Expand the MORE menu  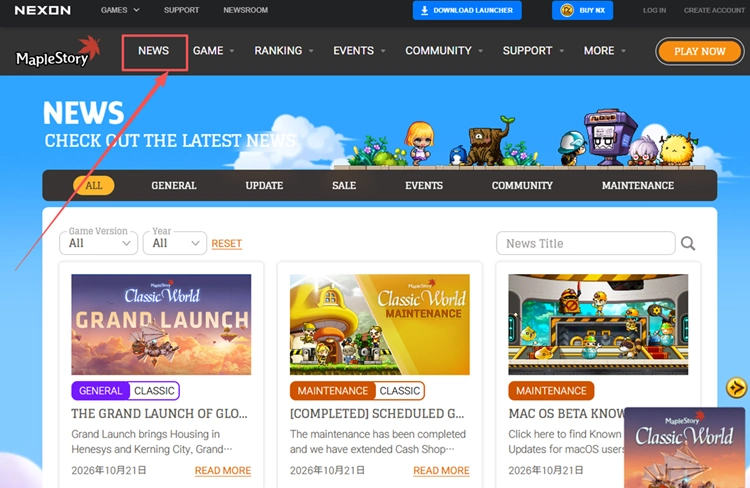(x=605, y=51)
